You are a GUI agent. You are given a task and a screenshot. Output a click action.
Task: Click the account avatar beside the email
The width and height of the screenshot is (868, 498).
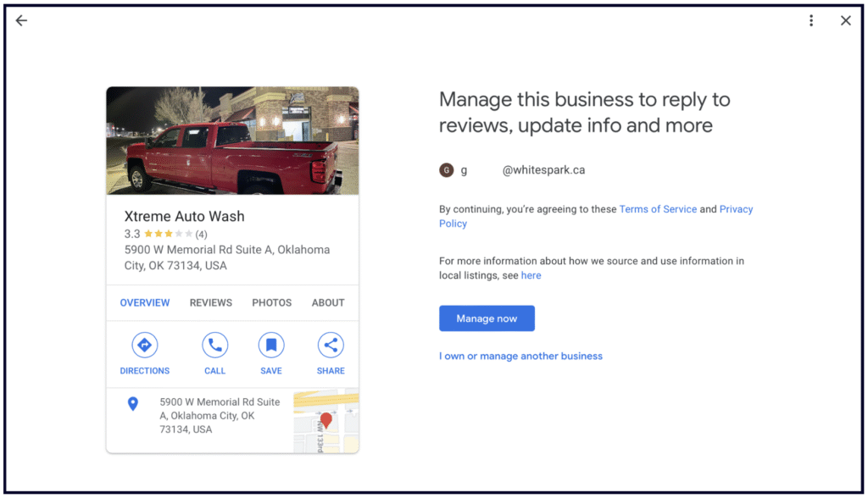pos(446,170)
